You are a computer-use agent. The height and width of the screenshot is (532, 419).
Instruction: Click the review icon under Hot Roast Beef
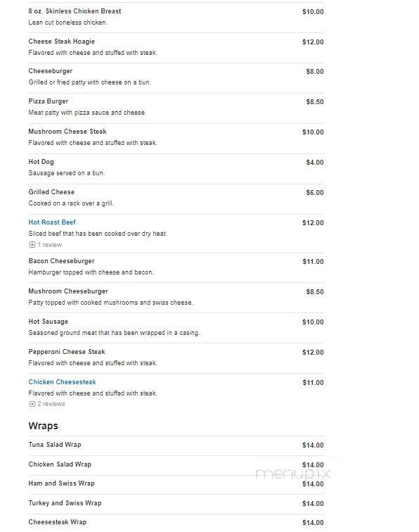coord(32,245)
